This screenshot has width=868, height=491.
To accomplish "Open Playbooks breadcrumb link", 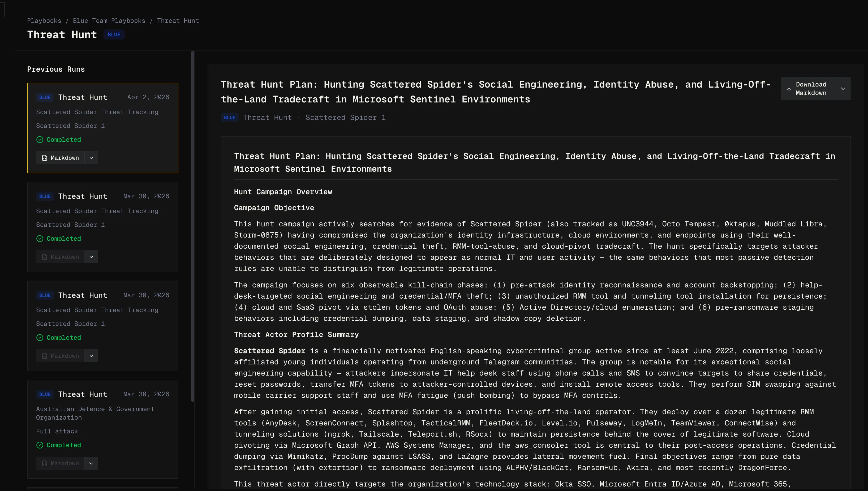I will coord(44,21).
